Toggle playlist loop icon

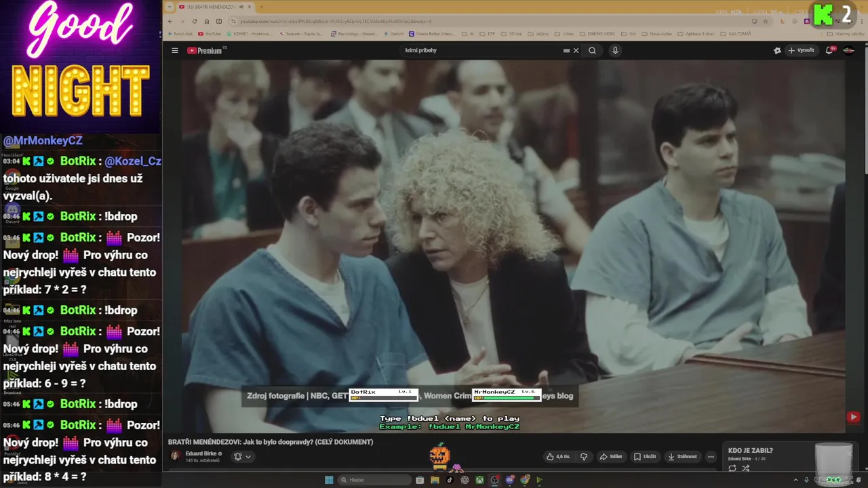[732, 468]
